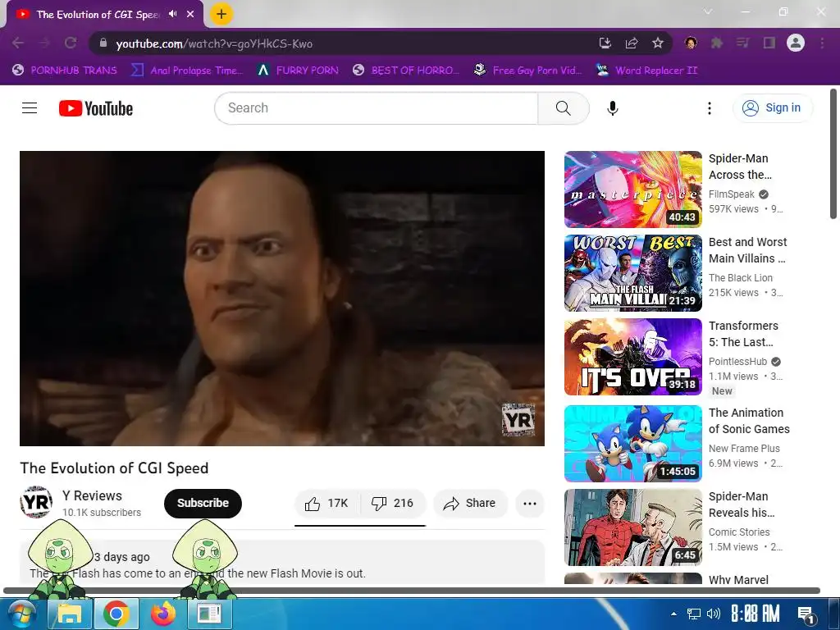
Task: Click the vertical page scrollbar
Action: (833, 154)
